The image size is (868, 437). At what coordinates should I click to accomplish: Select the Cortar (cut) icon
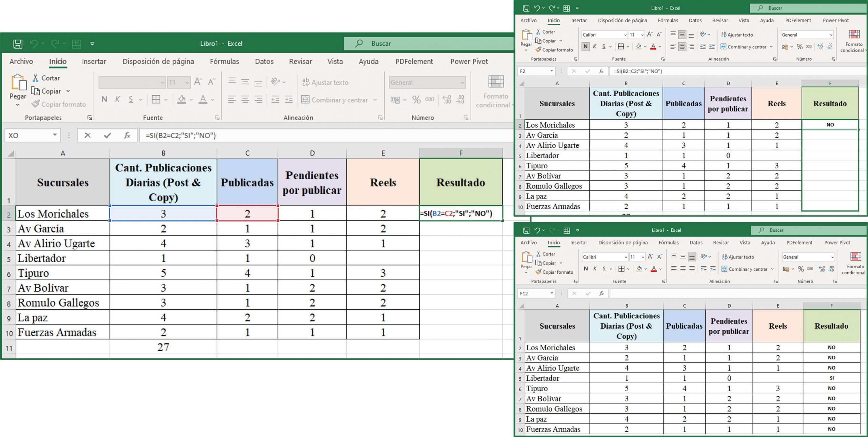(x=36, y=78)
